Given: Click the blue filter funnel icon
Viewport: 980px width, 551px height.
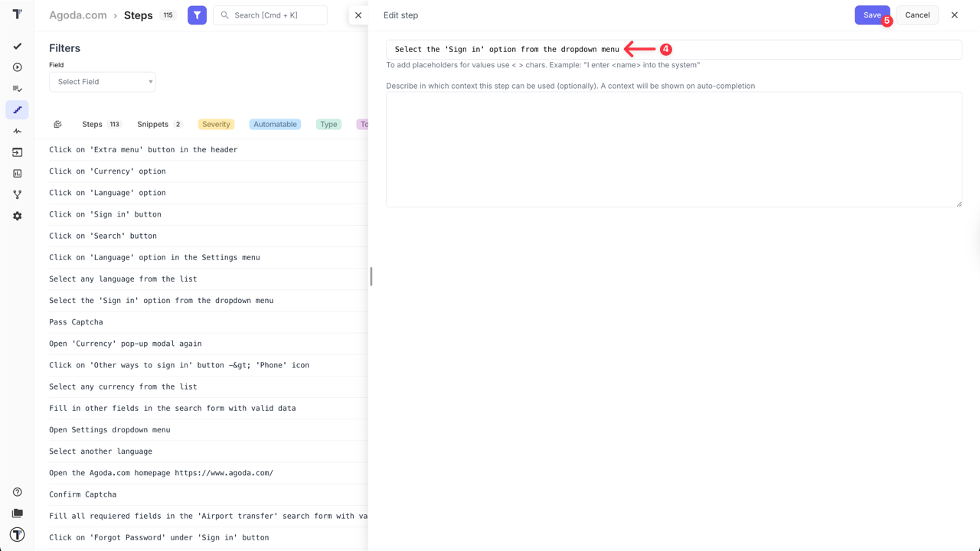Looking at the screenshot, I should (197, 15).
